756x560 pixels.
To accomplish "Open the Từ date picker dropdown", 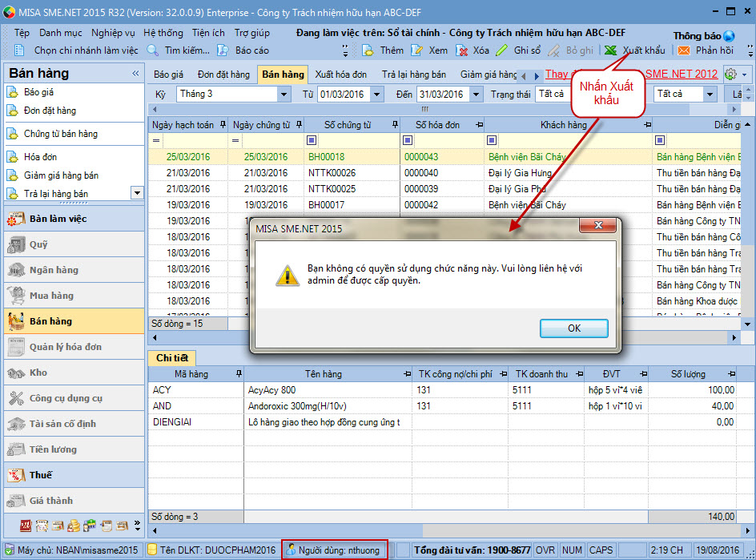I will [377, 94].
